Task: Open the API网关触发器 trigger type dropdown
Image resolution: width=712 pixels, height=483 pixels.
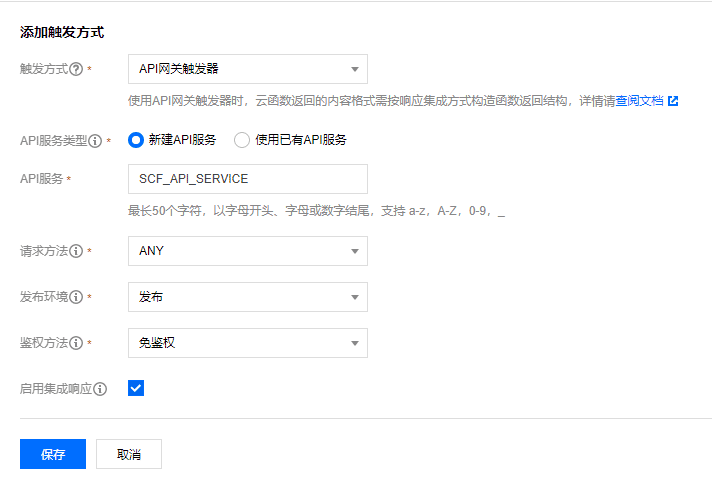Action: (x=247, y=69)
